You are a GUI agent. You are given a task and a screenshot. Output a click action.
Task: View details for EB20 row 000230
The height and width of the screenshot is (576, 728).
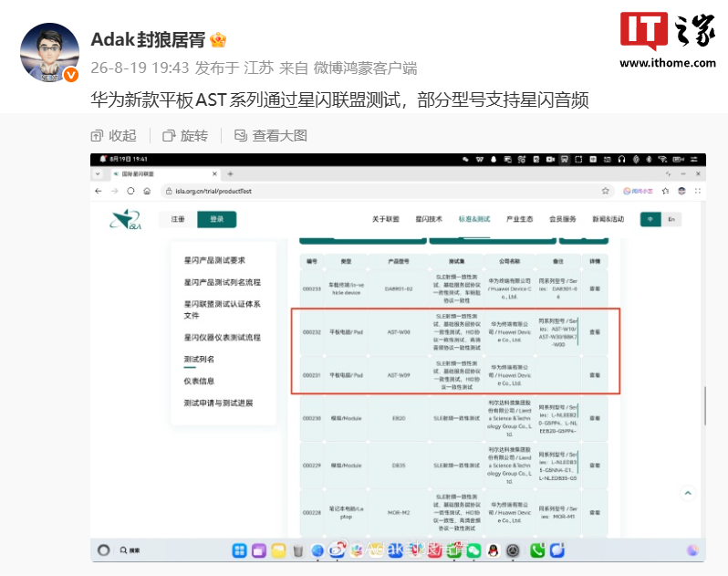pyautogui.click(x=595, y=418)
